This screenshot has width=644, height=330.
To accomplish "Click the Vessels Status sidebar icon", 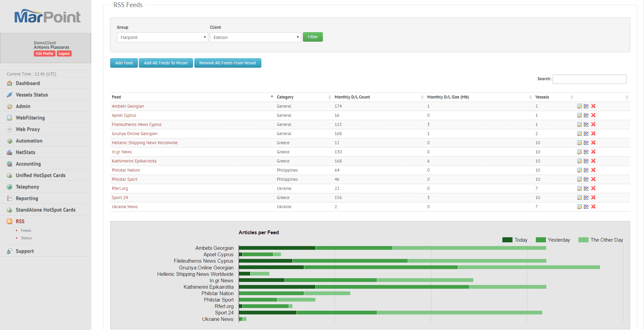I will [x=9, y=95].
